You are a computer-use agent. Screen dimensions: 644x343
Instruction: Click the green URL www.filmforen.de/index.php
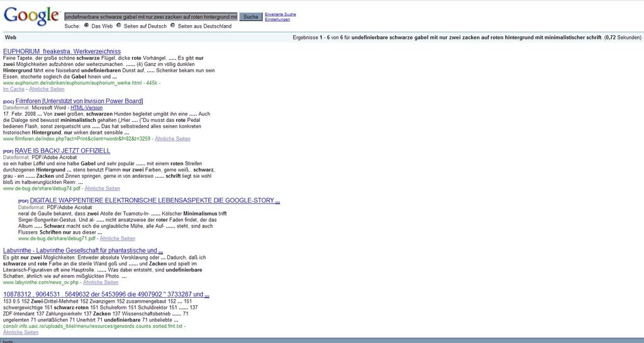[76, 139]
